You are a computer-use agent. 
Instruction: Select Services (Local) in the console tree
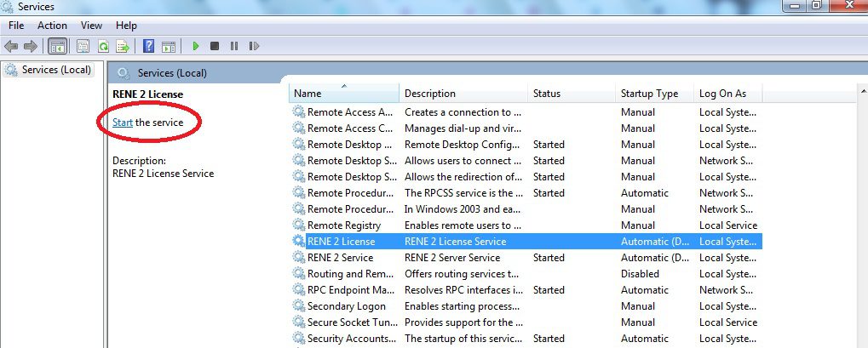[56, 70]
